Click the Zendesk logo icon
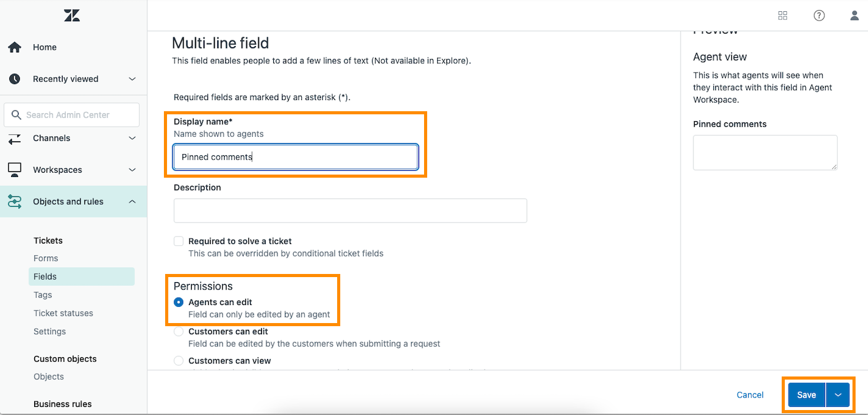 [x=72, y=16]
